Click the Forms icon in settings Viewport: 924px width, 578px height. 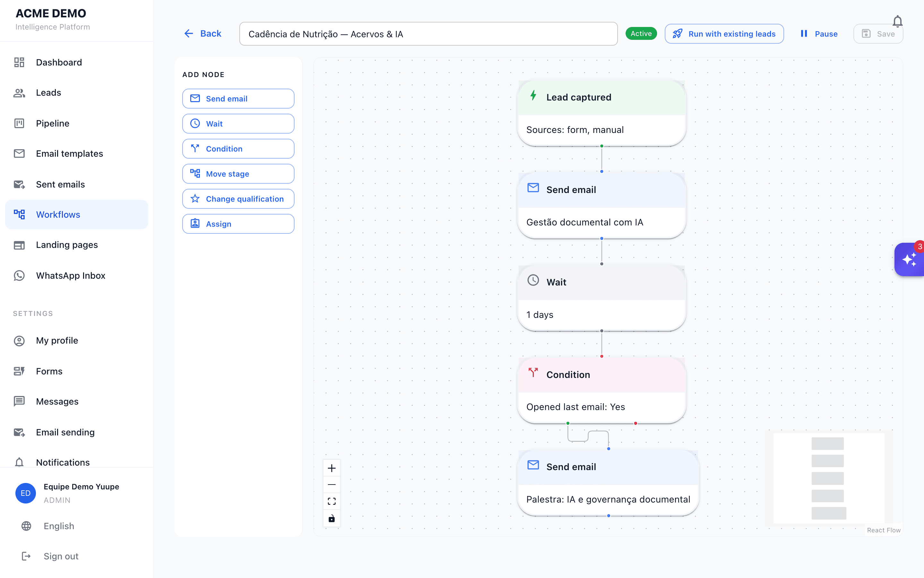tap(19, 371)
